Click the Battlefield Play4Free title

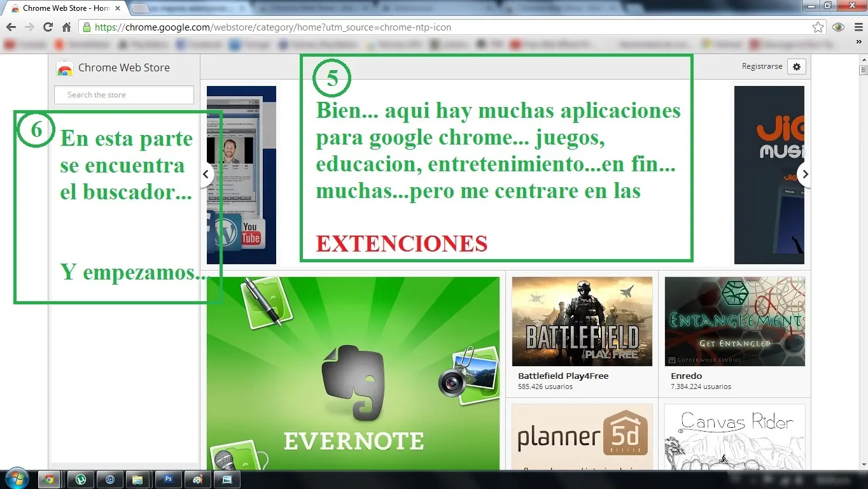click(563, 376)
